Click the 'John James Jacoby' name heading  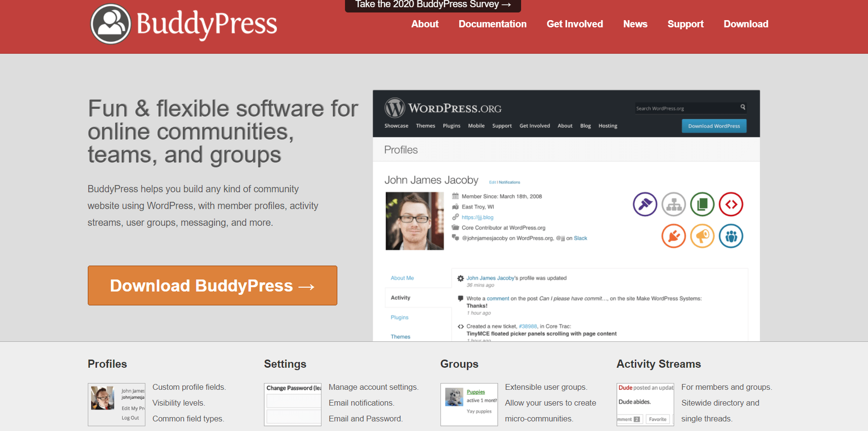tap(431, 180)
